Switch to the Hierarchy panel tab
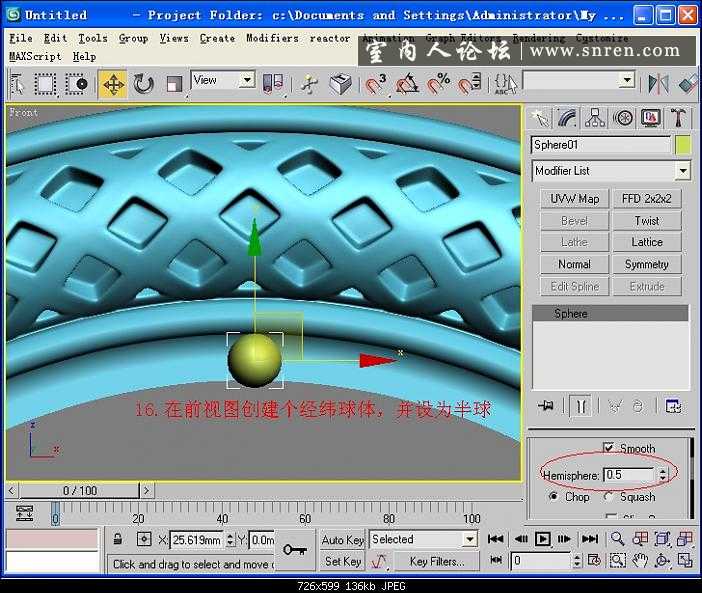Screen dimensions: 702x593 point(596,118)
